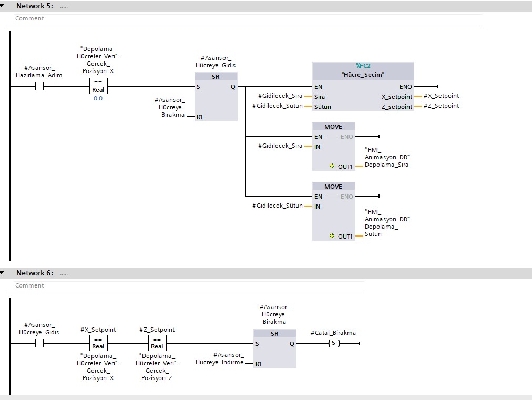The image size is (532, 400).
Task: Select the Catal_Birakma set coil
Action: pos(333,343)
